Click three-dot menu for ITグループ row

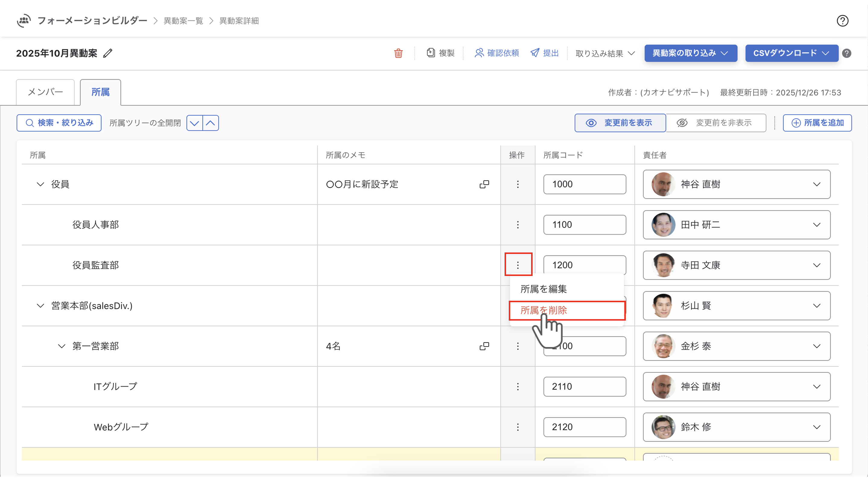click(x=518, y=387)
